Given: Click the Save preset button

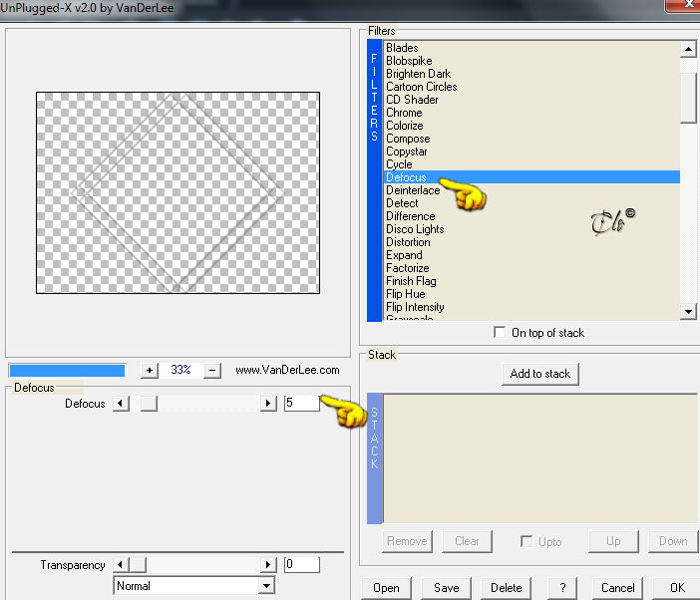Looking at the screenshot, I should 446,587.
